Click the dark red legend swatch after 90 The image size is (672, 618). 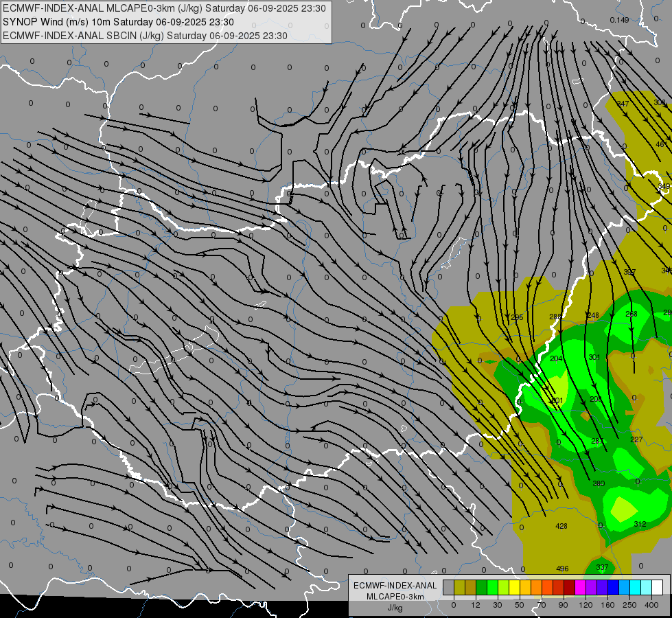pyautogui.click(x=570, y=587)
